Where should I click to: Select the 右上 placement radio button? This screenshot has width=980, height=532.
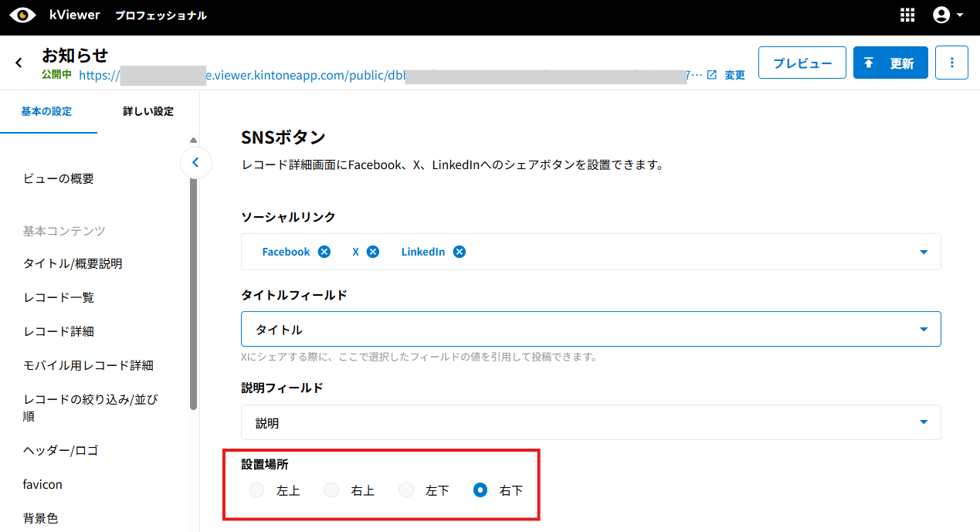coord(331,490)
